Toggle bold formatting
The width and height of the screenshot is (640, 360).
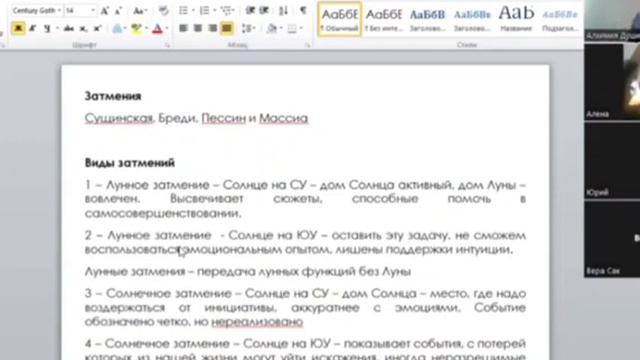pyautogui.click(x=18, y=29)
